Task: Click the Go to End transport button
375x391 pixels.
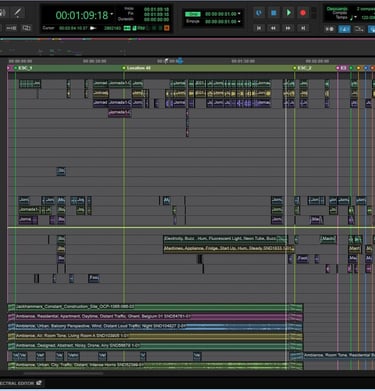Action: (x=303, y=28)
